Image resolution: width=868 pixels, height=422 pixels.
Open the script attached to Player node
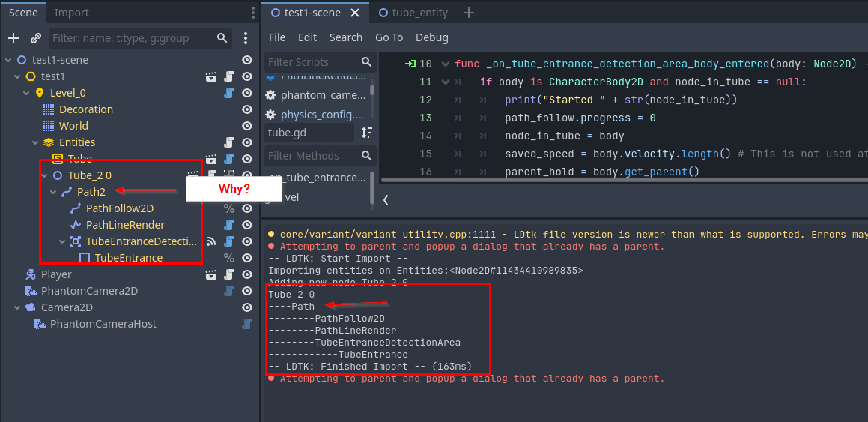coord(228,274)
